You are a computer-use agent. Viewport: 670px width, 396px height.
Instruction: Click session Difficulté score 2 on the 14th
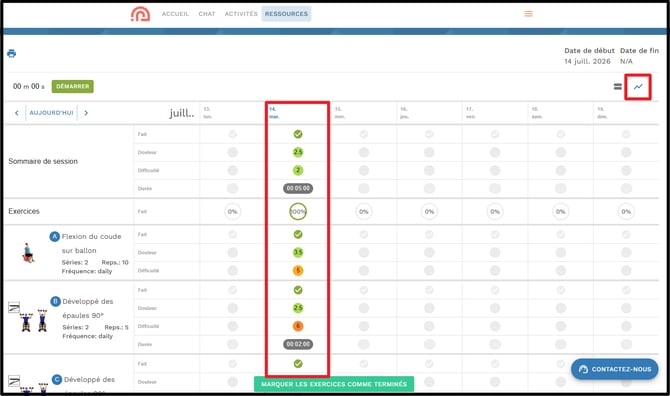(298, 170)
